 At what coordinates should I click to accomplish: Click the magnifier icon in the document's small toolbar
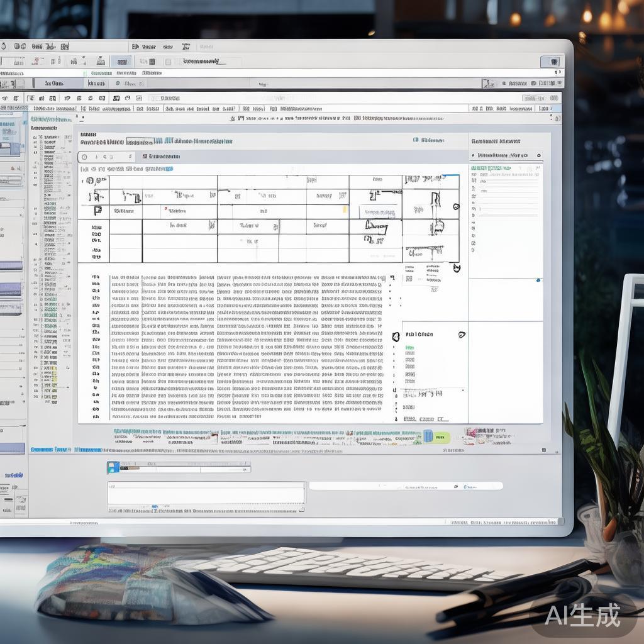105,157
